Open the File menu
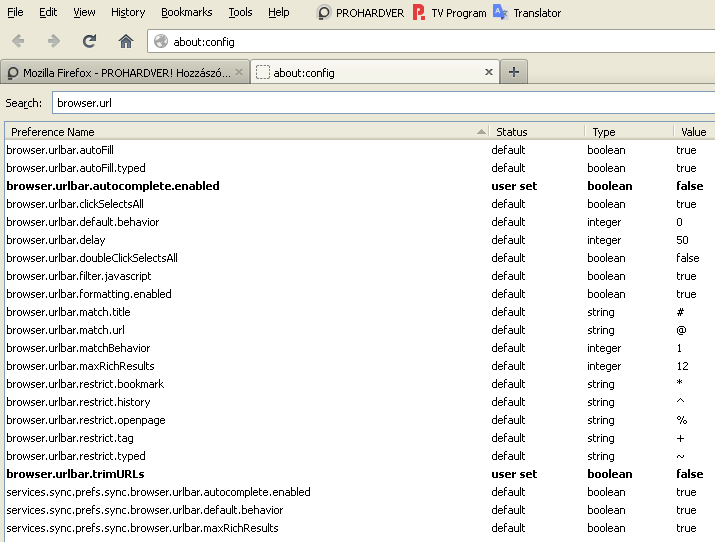Image resolution: width=715 pixels, height=542 pixels. [x=15, y=12]
